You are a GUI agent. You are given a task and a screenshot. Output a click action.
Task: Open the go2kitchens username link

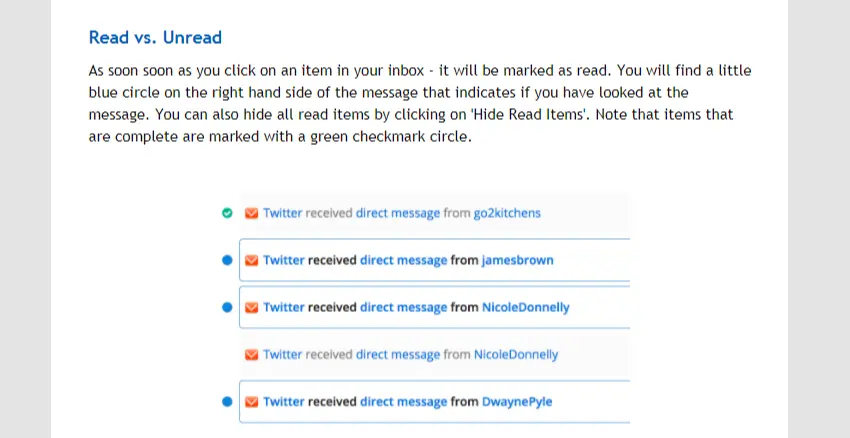point(507,213)
